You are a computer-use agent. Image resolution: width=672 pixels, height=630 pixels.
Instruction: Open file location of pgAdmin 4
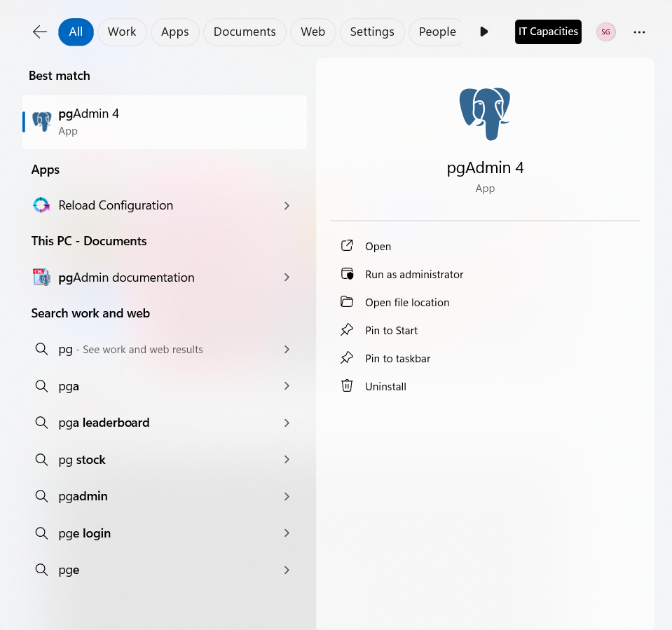click(x=407, y=303)
